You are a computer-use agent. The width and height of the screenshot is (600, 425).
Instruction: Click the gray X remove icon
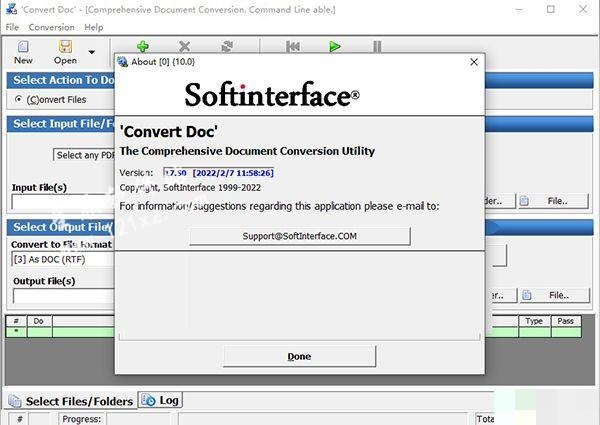click(185, 46)
